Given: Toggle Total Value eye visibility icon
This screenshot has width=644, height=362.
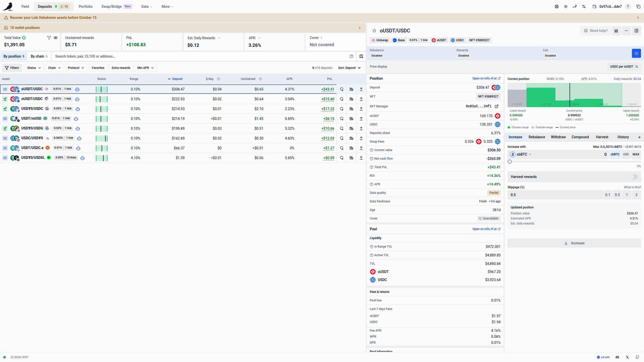Looking at the screenshot, I should (56, 38).
